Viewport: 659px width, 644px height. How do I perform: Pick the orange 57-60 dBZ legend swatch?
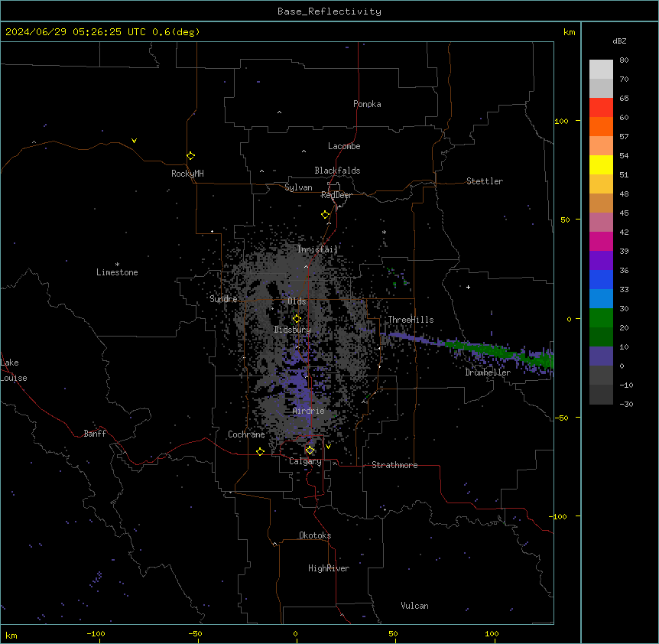(601, 126)
